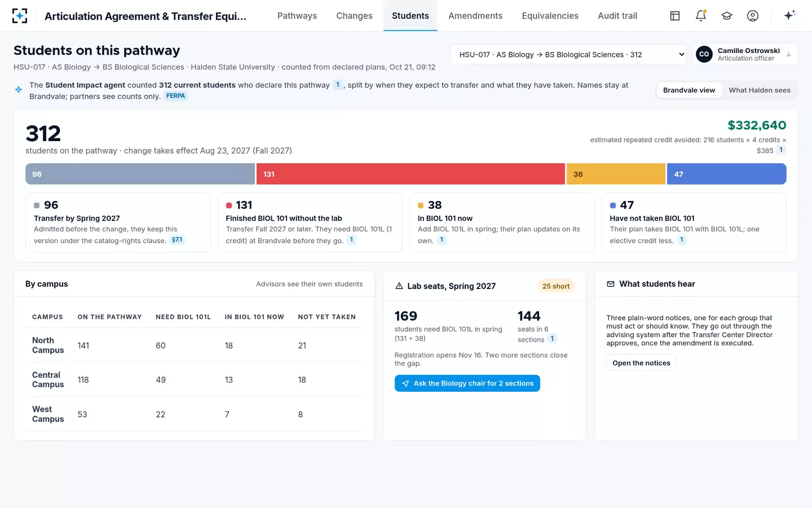
Task: Go to the Changes tab
Action: coord(354,16)
